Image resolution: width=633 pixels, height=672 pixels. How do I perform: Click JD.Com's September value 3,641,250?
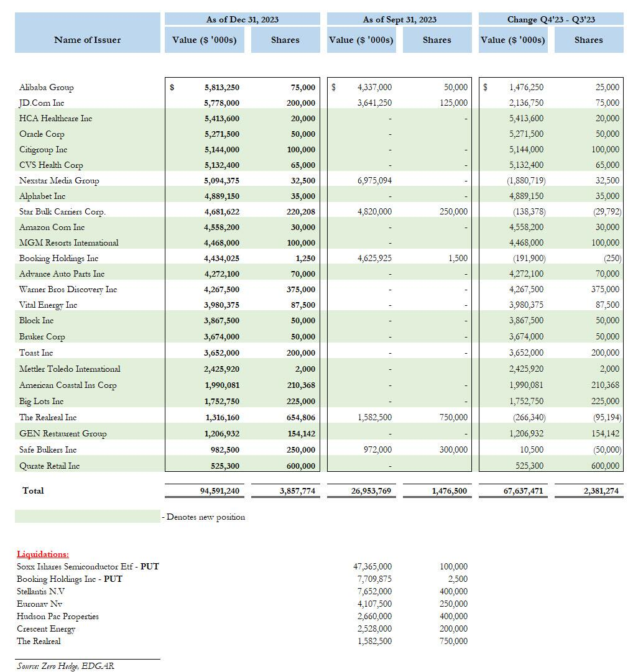374,103
